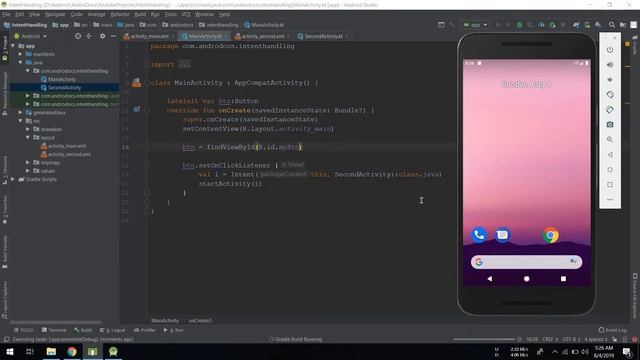
Task: Click the Gradle build progress bar
Action: pyautogui.click(x=484, y=339)
